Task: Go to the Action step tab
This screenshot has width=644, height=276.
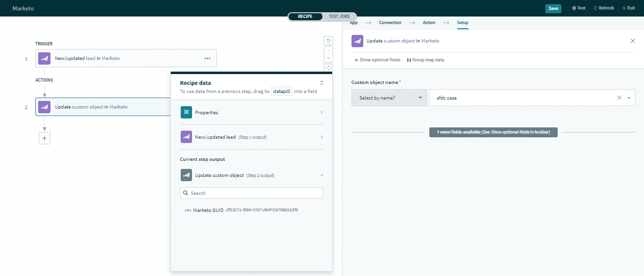Action: [429, 23]
